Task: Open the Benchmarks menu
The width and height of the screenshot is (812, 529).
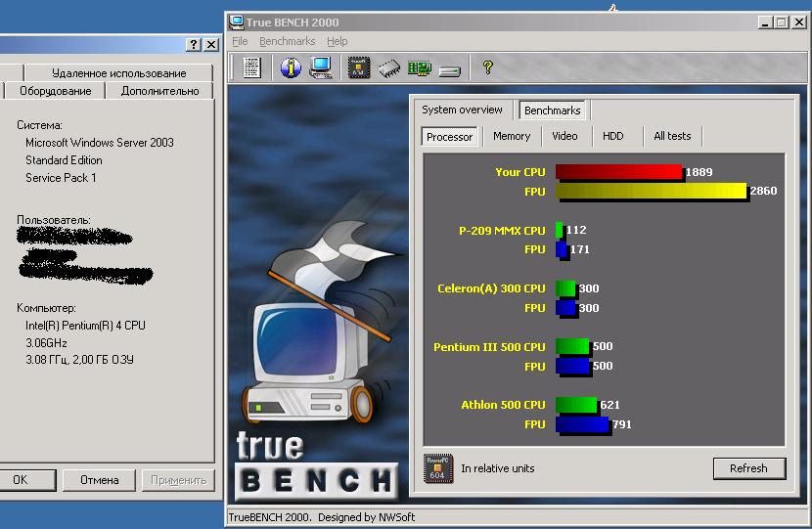Action: tap(287, 41)
